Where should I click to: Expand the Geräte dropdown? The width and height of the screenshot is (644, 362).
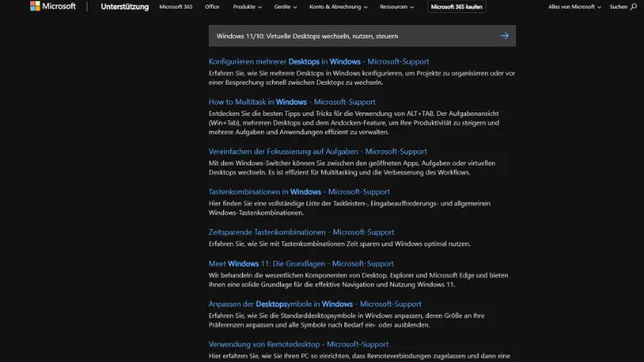click(x=285, y=7)
